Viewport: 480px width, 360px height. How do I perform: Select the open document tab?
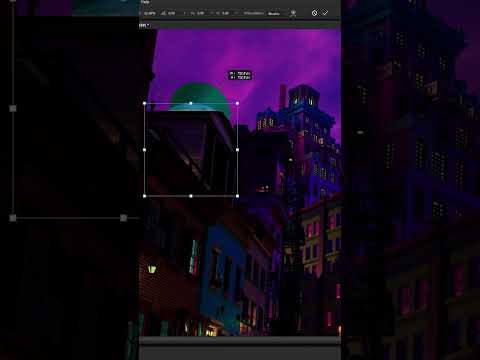click(x=144, y=25)
